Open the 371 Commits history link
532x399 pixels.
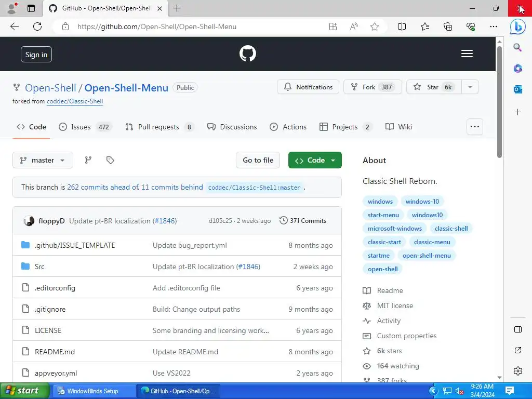303,221
